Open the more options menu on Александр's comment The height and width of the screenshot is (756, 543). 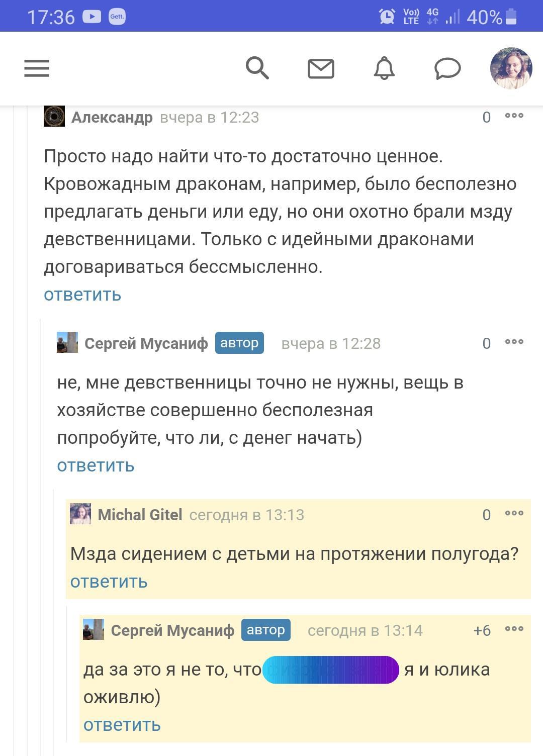[x=514, y=116]
